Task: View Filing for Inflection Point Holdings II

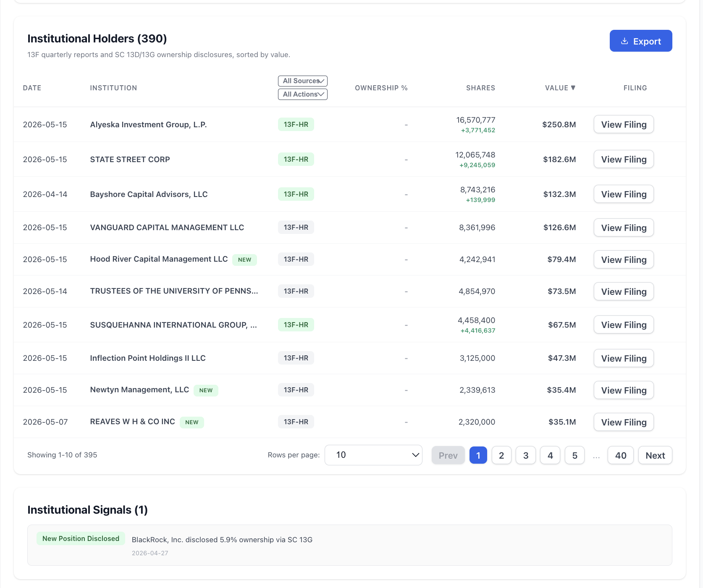Action: coord(624,358)
